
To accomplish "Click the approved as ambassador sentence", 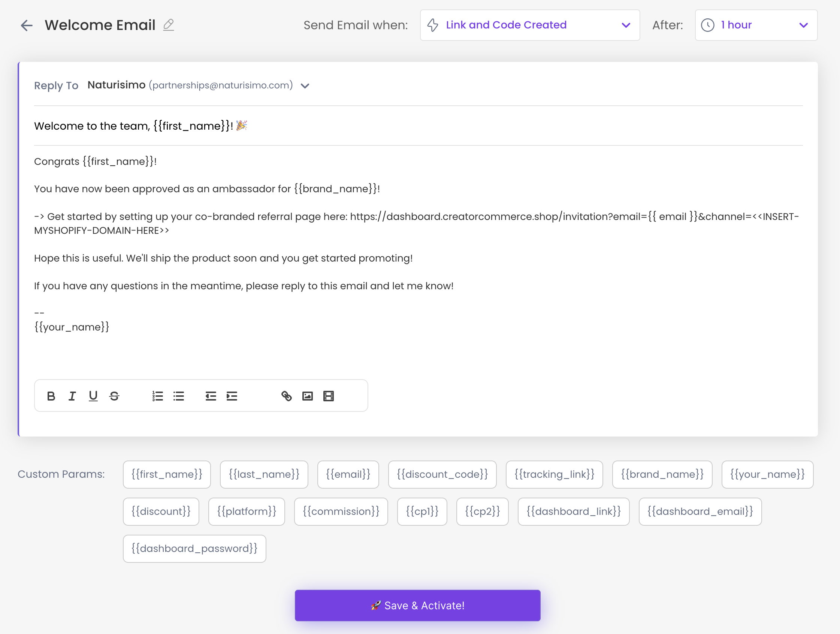I will (207, 189).
